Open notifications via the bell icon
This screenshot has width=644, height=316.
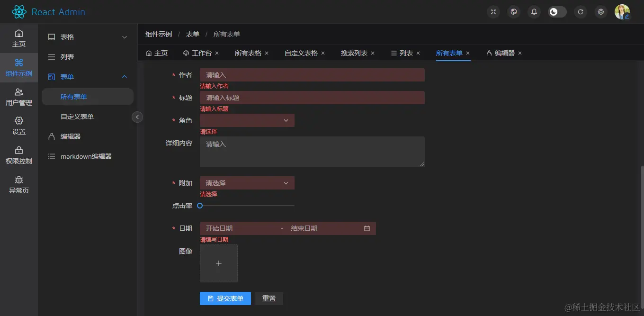[534, 12]
